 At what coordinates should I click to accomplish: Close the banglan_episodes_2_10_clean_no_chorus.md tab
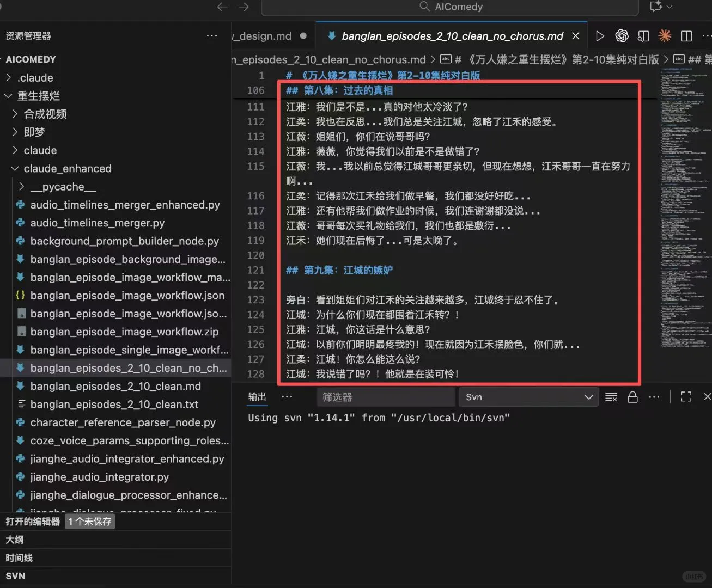pos(576,36)
